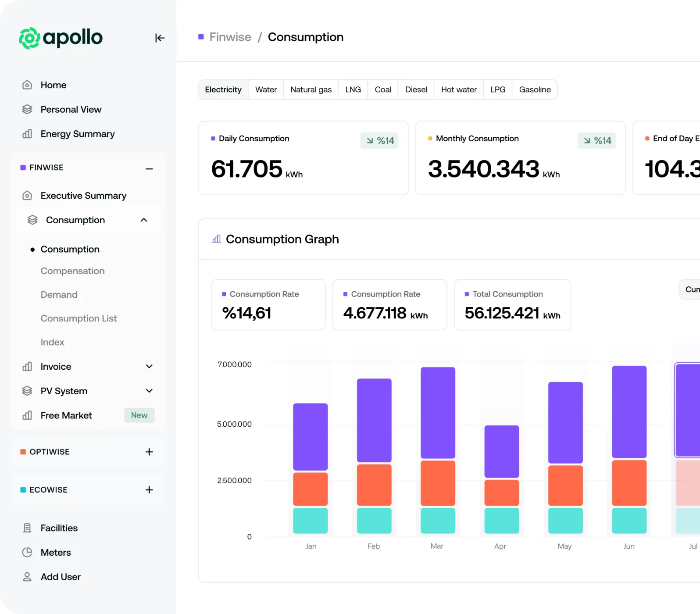
Task: Click the Energy Summary chart icon
Action: (x=27, y=134)
